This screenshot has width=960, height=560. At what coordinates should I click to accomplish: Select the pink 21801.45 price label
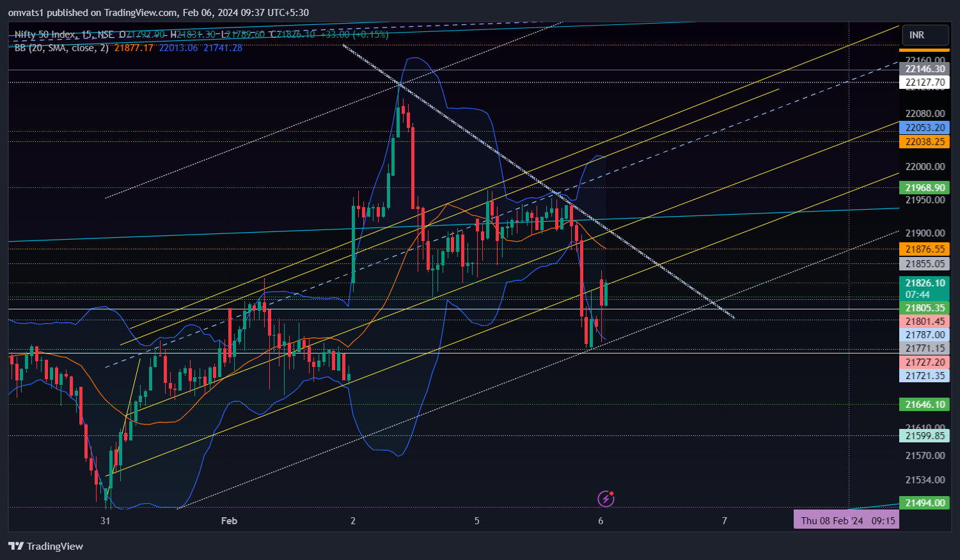point(924,322)
